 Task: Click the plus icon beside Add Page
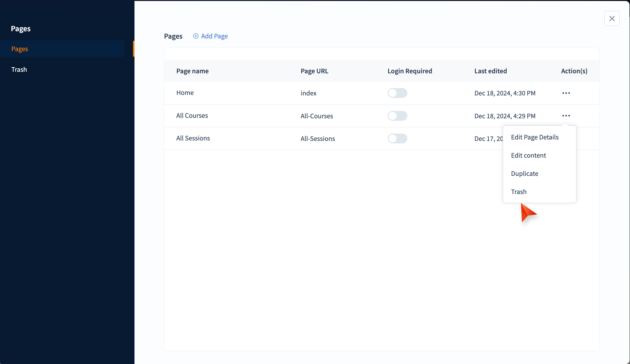point(196,36)
